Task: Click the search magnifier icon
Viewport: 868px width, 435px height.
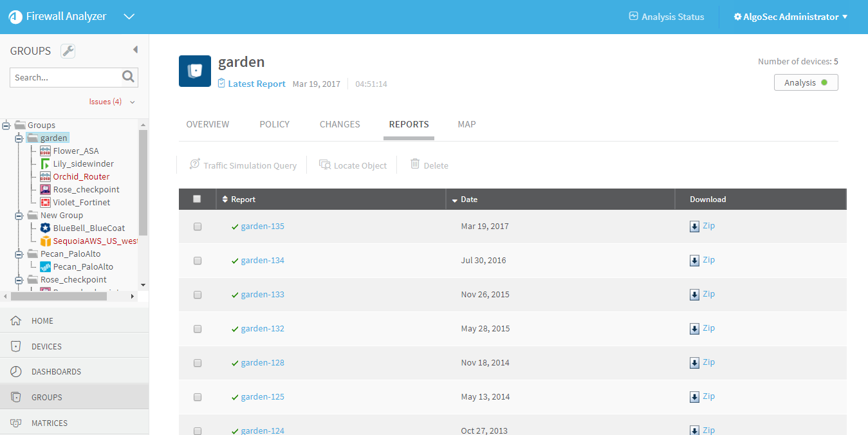Action: pos(129,77)
